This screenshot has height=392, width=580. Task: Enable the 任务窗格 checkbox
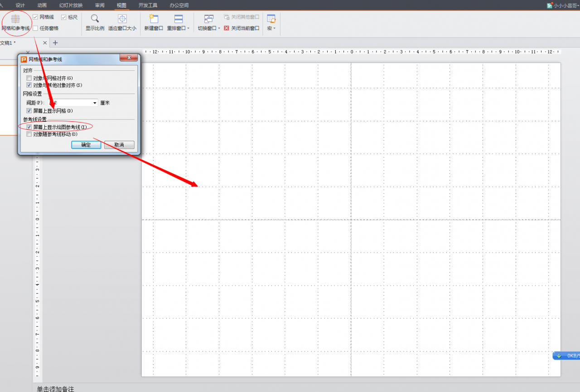tap(35, 28)
